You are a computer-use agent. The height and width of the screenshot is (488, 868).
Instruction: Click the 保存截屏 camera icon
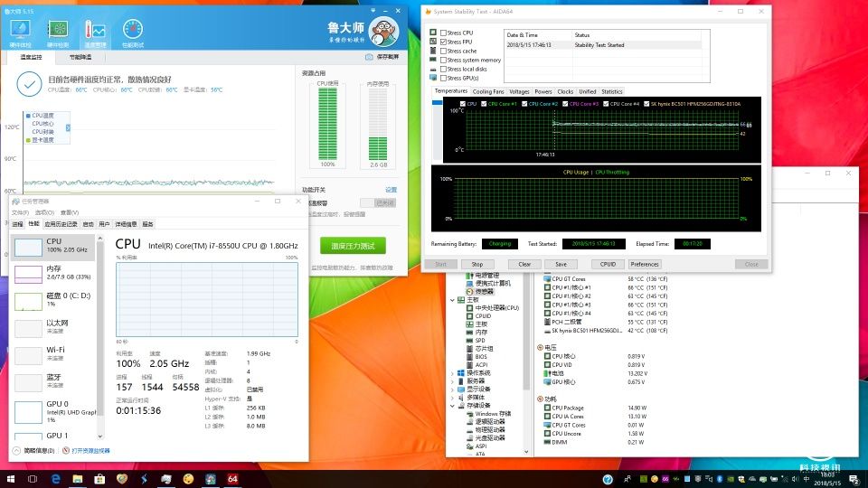369,57
